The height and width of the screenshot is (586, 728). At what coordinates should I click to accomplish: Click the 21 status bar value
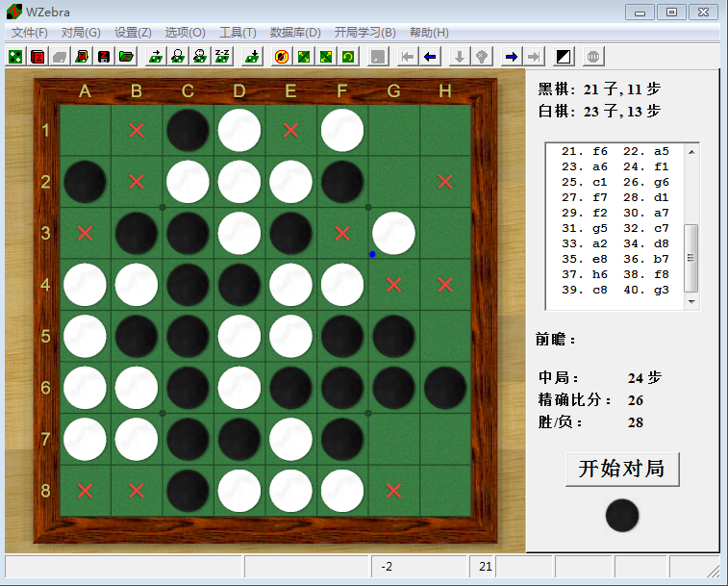tap(486, 567)
